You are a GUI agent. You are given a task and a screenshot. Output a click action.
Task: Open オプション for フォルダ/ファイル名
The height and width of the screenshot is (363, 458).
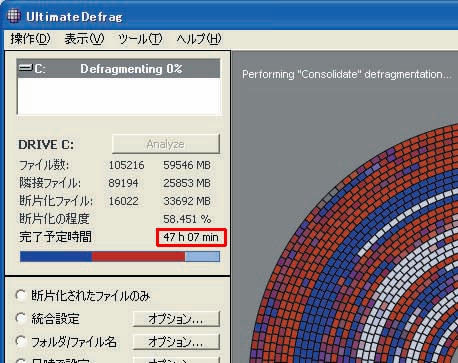click(176, 342)
